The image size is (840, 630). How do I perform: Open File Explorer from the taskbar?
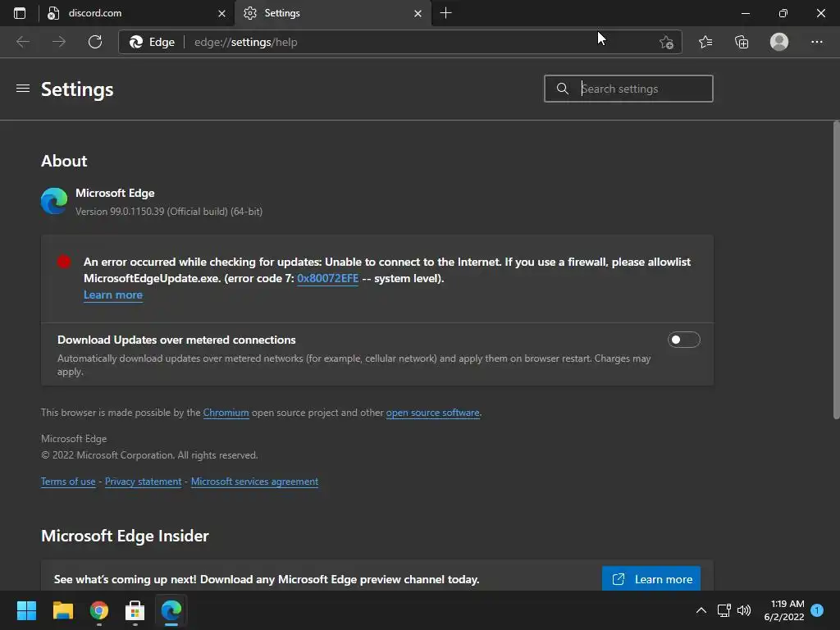point(62,610)
